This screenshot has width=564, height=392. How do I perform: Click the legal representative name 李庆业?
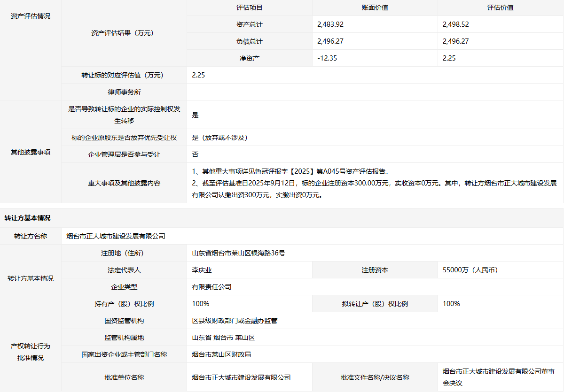tap(202, 270)
